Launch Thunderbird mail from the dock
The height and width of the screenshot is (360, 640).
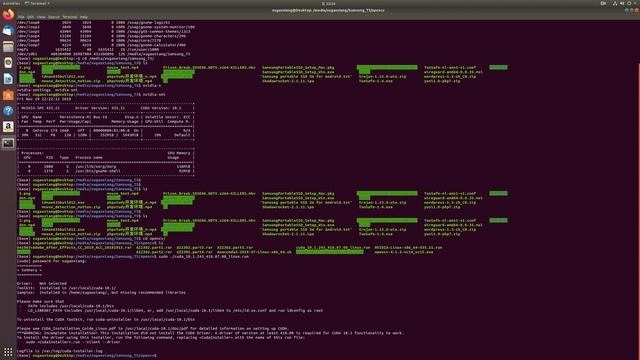pos(8,31)
